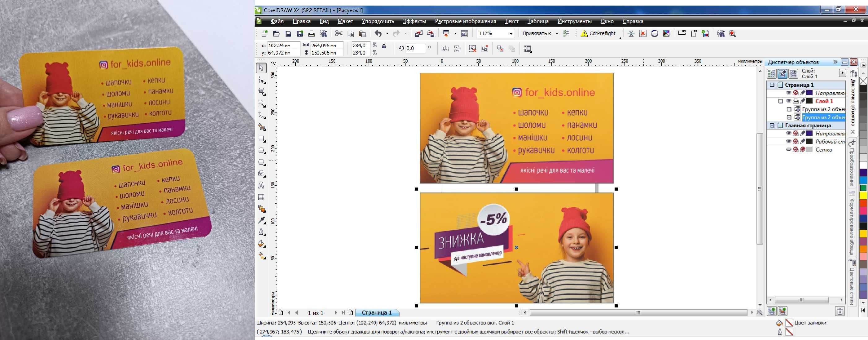Open Object Manager flyout arrow menu
Viewport: 868px width, 340px height.
point(842,73)
